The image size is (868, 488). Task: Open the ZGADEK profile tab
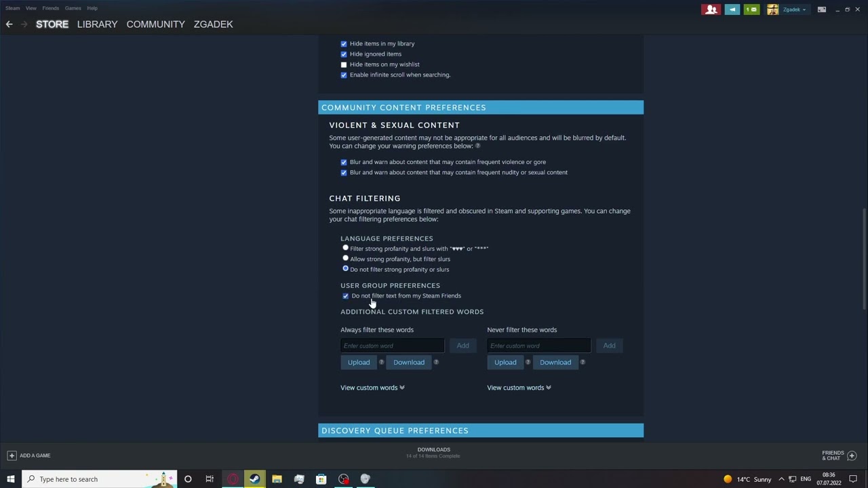click(213, 24)
